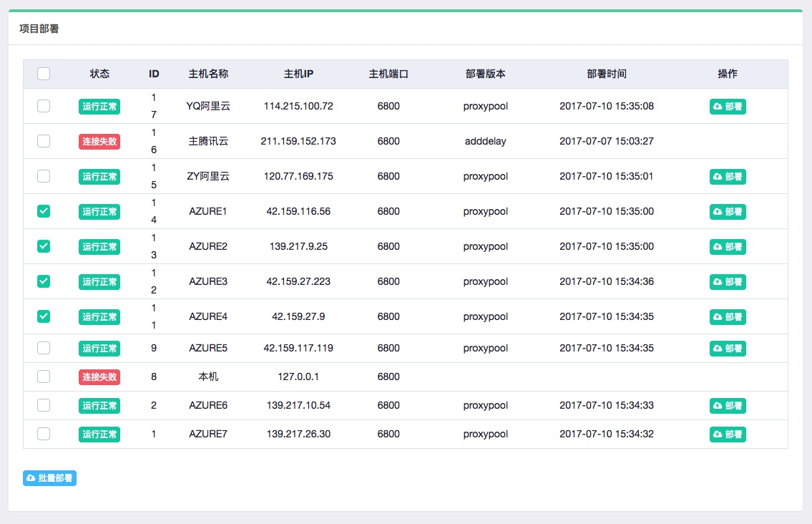Enable the AZURE7 row checkbox
This screenshot has height=524, width=812.
(x=44, y=434)
